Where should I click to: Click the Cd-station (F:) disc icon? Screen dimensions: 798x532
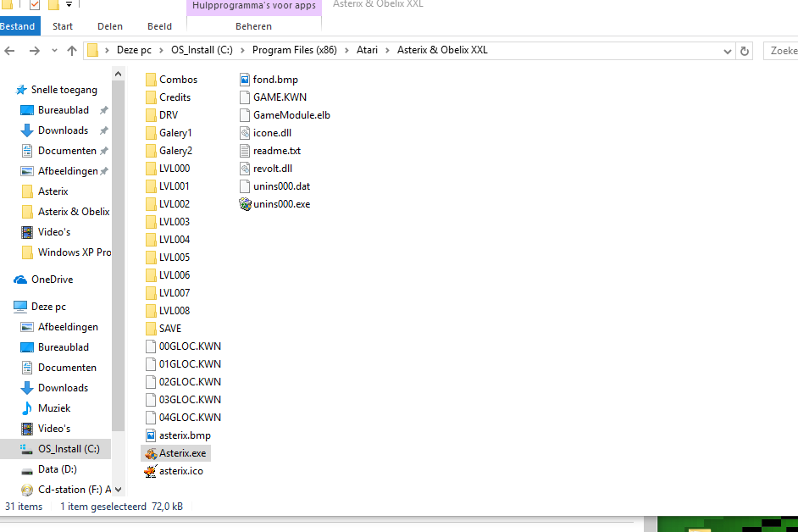[x=27, y=490]
